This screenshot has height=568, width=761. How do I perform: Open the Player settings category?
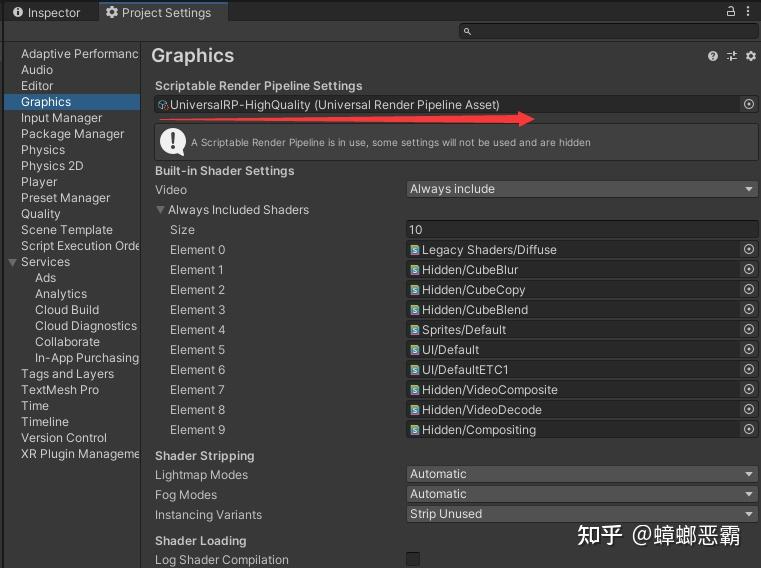click(39, 182)
